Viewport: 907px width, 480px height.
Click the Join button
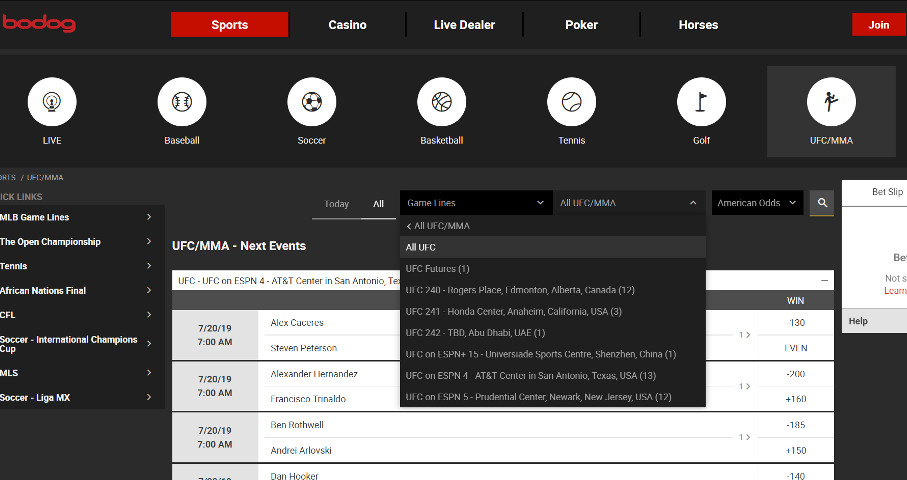click(879, 25)
